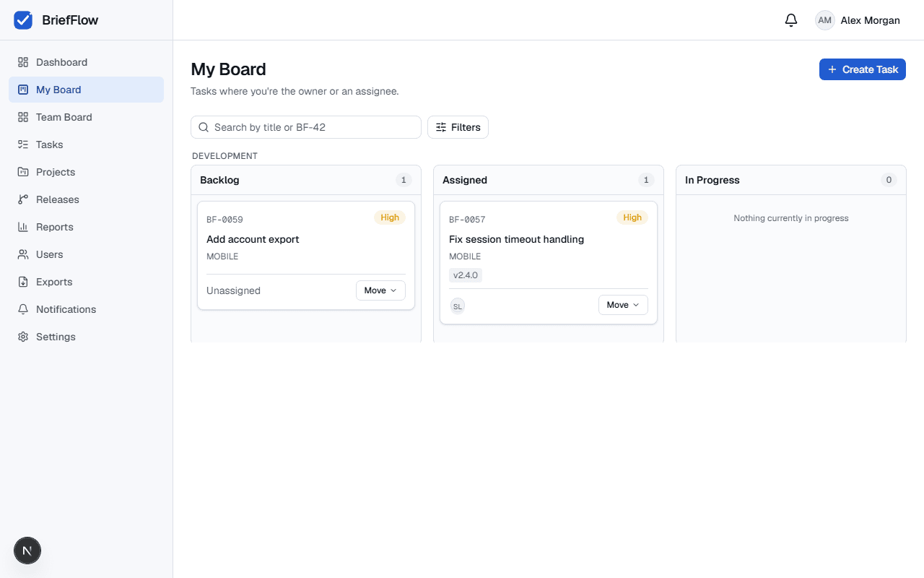Screen dimensions: 924x578
Task: Click the round N badge at bottom left
Action: pos(27,551)
